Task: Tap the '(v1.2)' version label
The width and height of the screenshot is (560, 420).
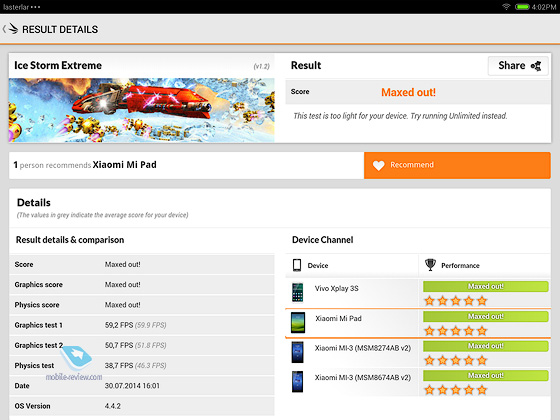Action: pos(261,66)
